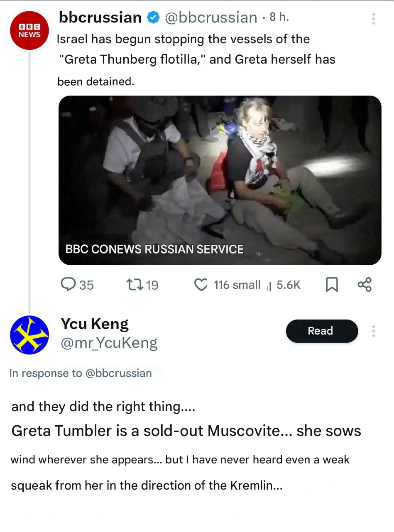Open the views count analytics

coord(284,285)
